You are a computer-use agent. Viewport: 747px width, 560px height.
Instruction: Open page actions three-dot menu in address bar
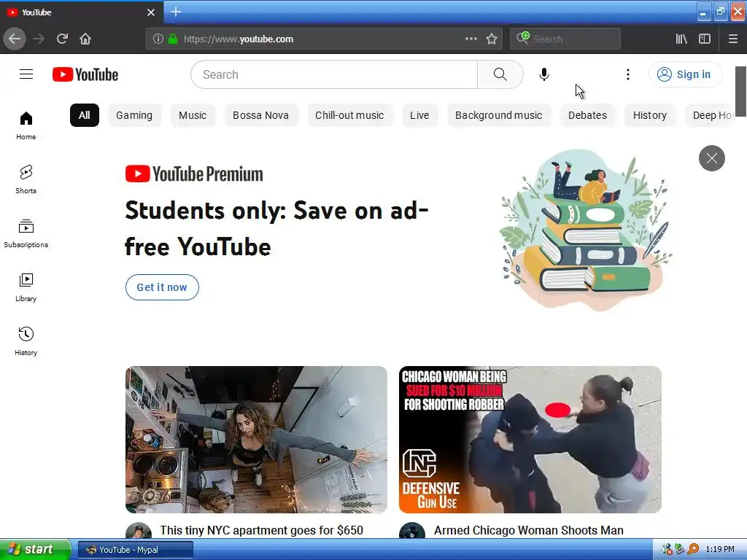click(471, 39)
